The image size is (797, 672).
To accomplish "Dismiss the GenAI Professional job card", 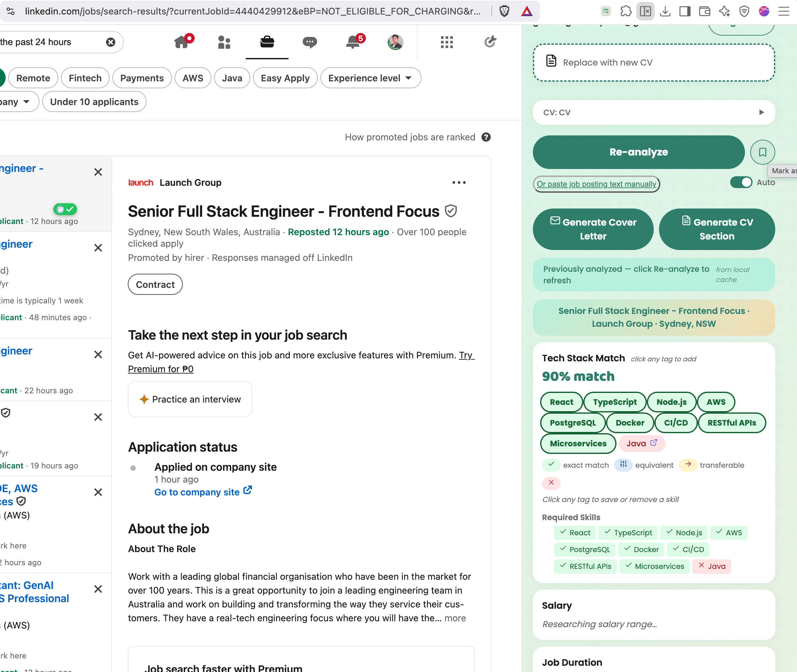I will (x=98, y=589).
